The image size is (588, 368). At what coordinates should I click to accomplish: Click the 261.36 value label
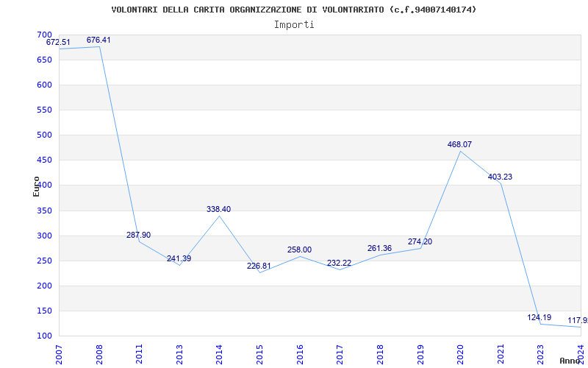(x=379, y=248)
